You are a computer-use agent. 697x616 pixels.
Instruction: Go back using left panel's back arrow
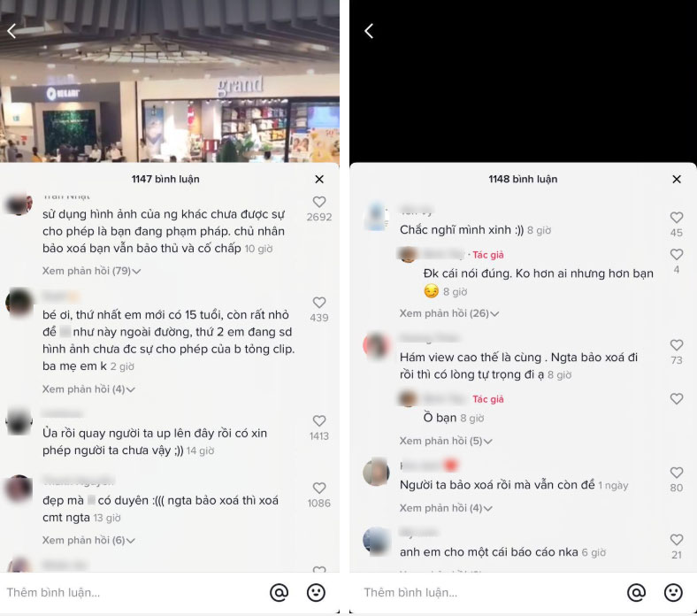(12, 31)
